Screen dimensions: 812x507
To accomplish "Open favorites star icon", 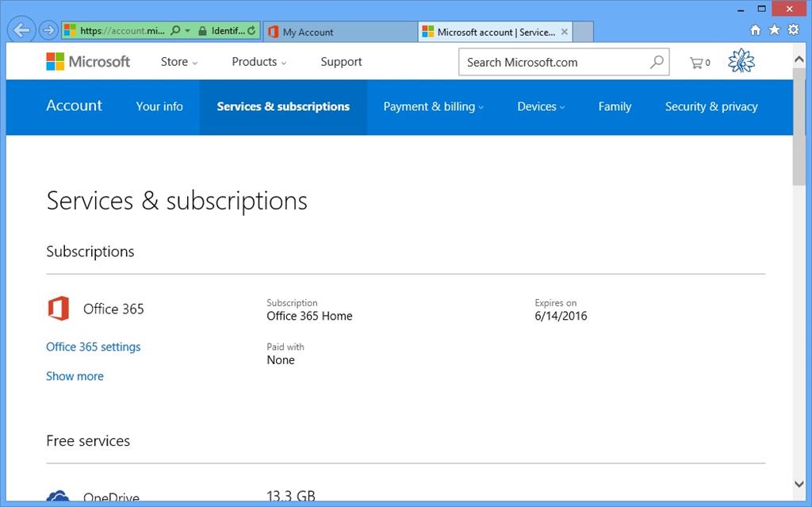I will pyautogui.click(x=774, y=29).
